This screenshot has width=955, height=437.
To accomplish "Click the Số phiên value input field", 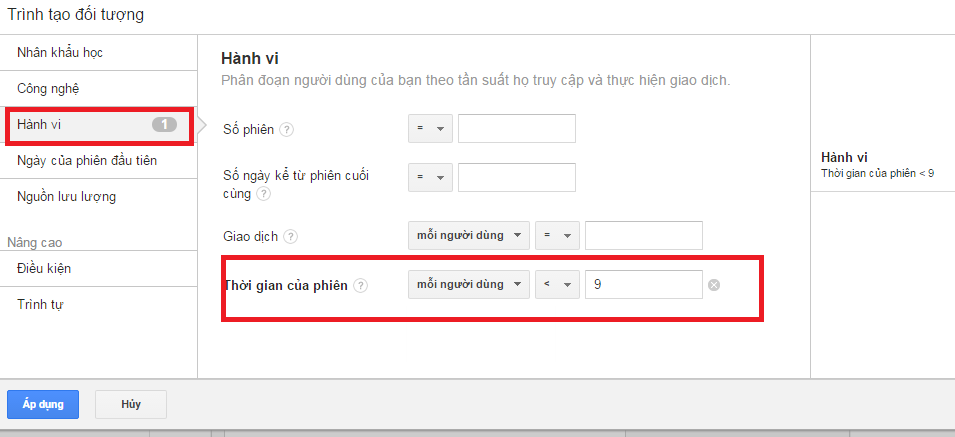I will click(516, 129).
